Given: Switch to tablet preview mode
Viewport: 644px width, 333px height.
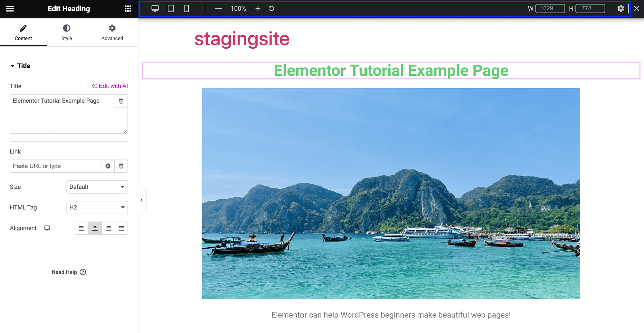Looking at the screenshot, I should (171, 9).
